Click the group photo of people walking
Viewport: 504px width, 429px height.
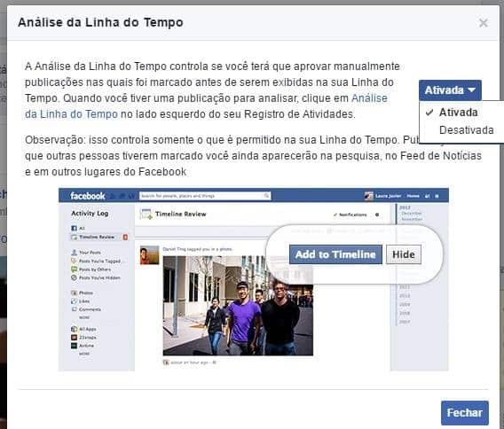point(238,306)
